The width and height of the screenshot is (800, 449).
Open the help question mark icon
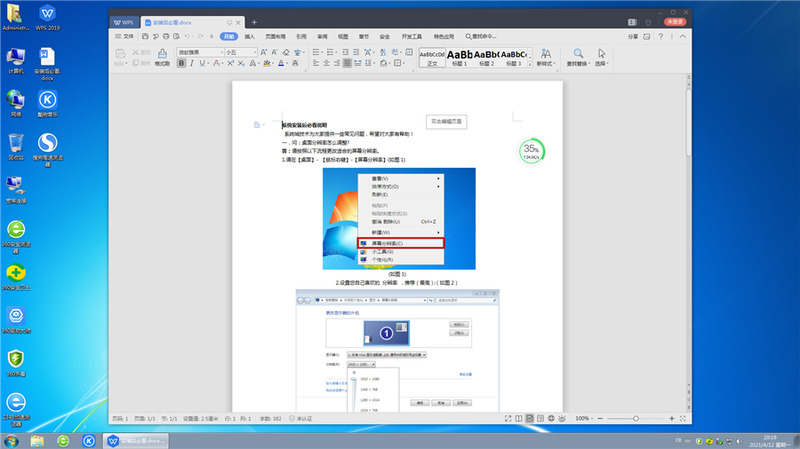[661, 36]
